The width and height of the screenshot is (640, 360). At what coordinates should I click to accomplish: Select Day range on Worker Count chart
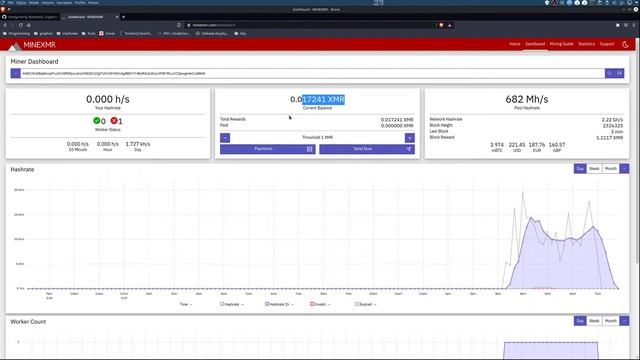580,321
